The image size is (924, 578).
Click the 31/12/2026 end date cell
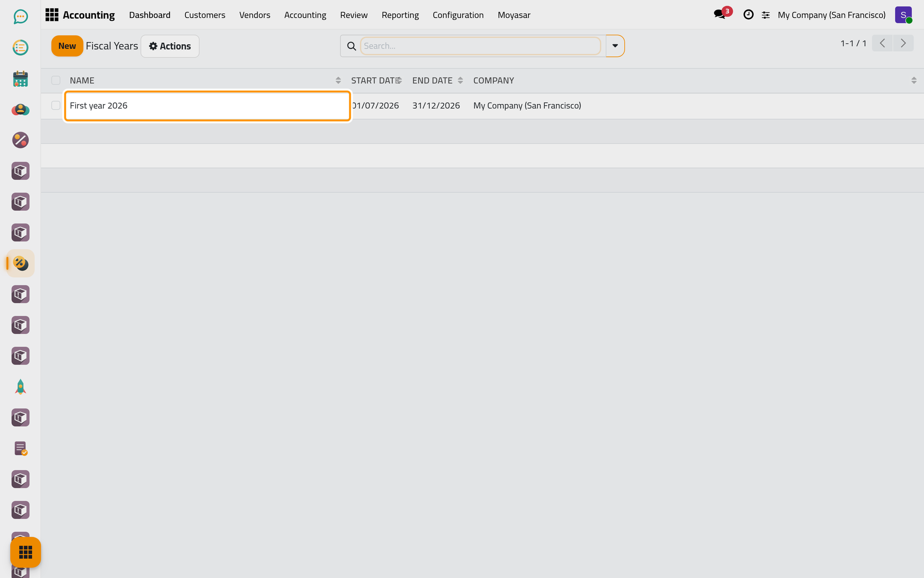(436, 105)
